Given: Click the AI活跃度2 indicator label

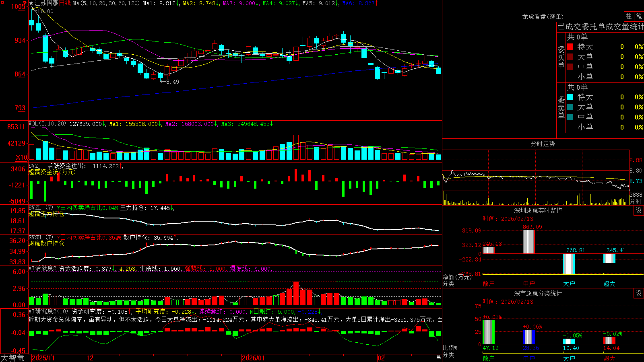Looking at the screenshot, I should (43, 268).
